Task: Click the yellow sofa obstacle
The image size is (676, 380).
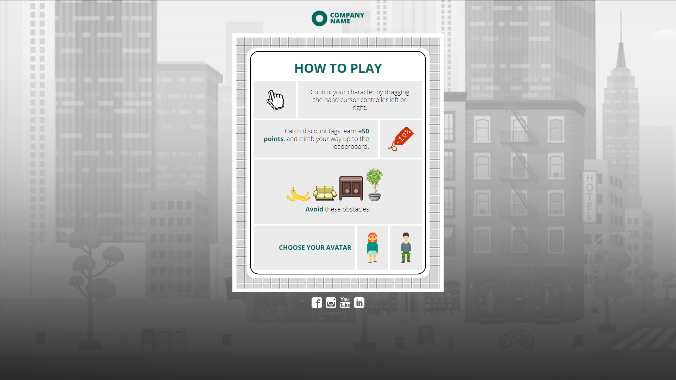Action: [325, 193]
